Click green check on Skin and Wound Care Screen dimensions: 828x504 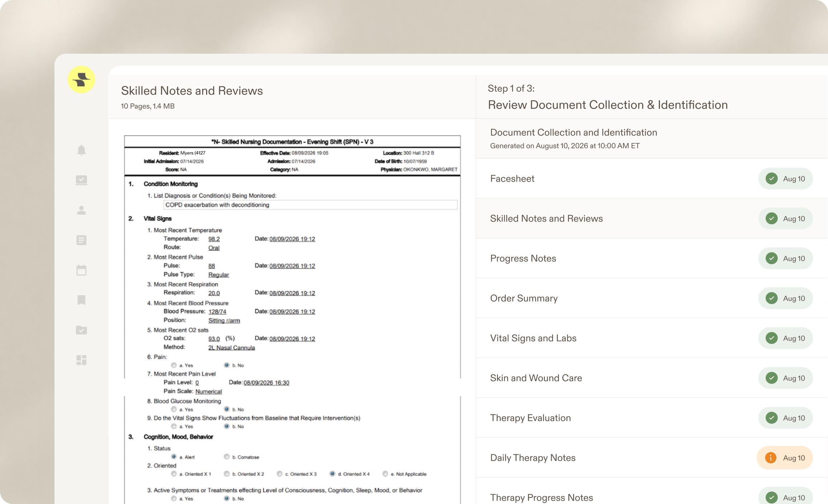click(x=771, y=378)
